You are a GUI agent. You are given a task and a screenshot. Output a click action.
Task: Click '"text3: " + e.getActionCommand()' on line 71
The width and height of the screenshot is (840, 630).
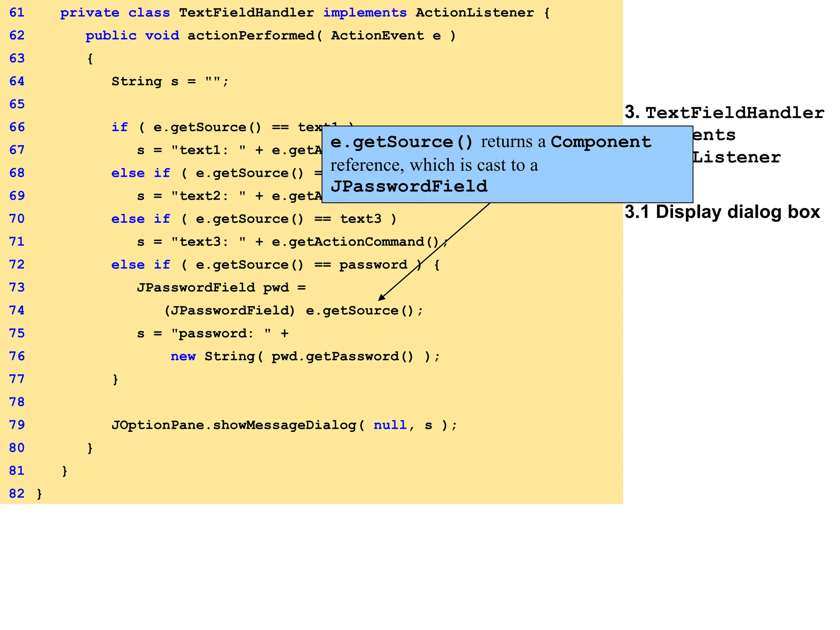(306, 242)
